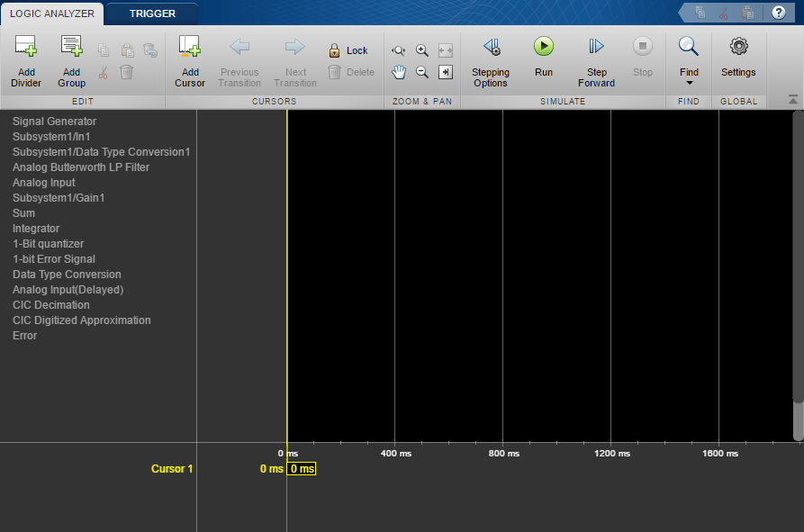Image resolution: width=804 pixels, height=532 pixels.
Task: Click the Zoom In magnifier icon
Action: pos(422,50)
